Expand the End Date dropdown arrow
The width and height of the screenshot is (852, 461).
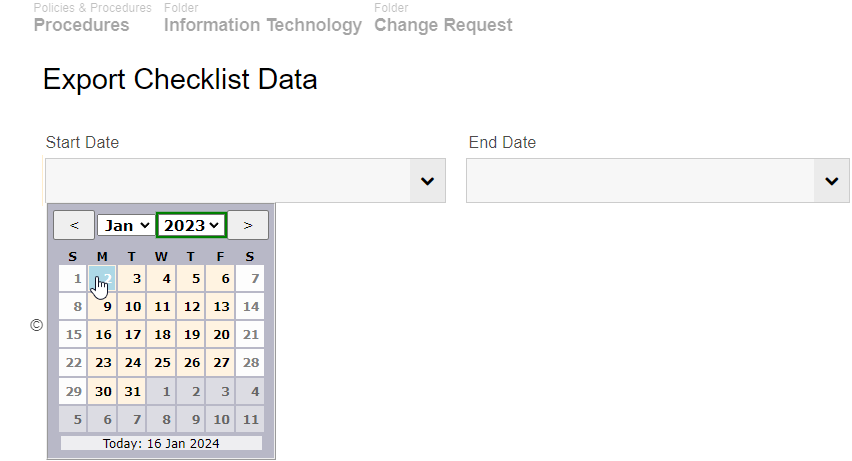pyautogui.click(x=831, y=181)
